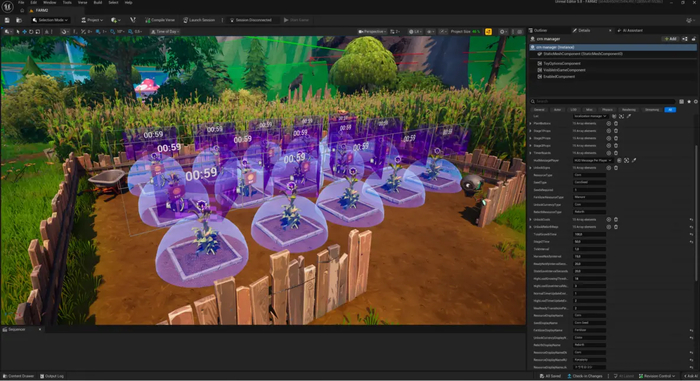Image resolution: width=700 pixels, height=381 pixels.
Task: Click the property matrix grid icon
Action: [681, 102]
